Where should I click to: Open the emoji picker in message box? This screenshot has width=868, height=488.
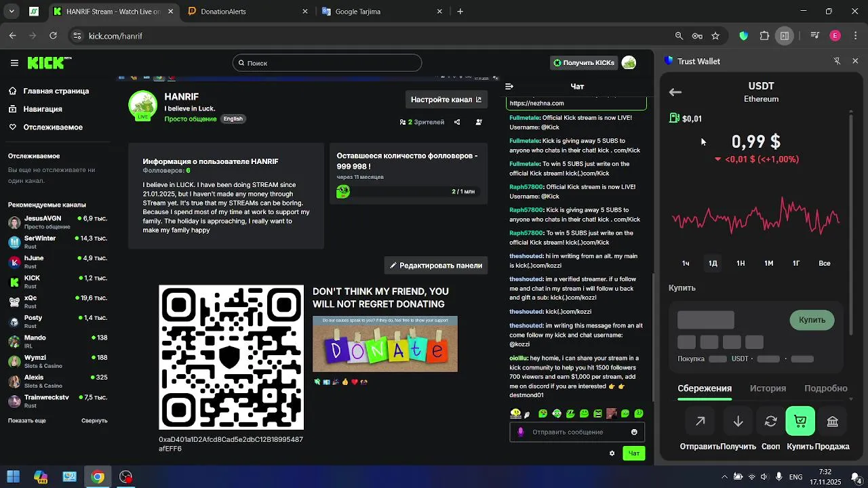(x=634, y=432)
